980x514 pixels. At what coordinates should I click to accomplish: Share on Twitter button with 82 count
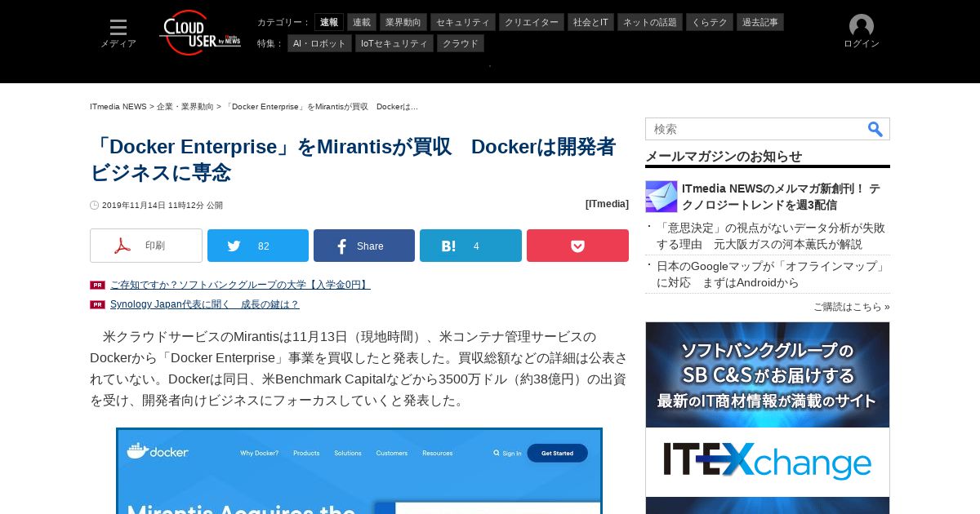[x=258, y=246]
